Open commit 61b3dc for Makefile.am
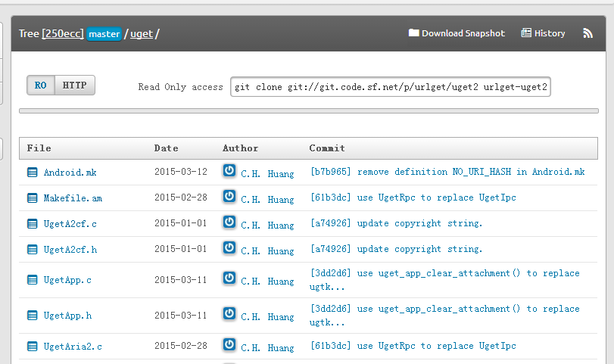The height and width of the screenshot is (364, 614). point(413,198)
